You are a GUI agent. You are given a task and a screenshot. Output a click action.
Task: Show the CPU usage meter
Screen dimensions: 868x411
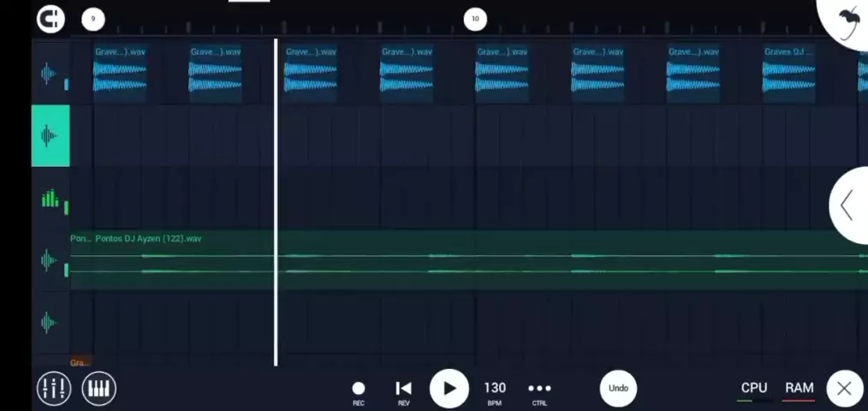[754, 389]
